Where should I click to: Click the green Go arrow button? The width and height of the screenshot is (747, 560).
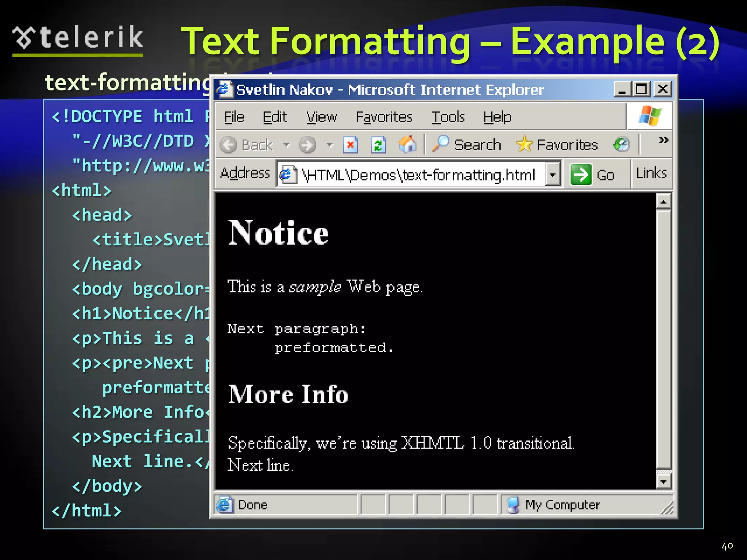click(581, 175)
